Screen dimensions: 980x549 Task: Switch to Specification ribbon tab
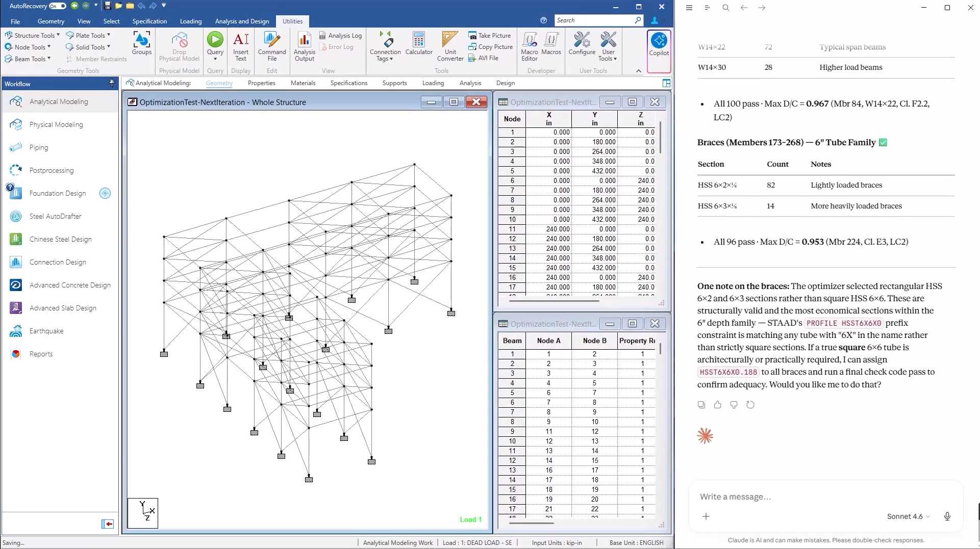149,21
